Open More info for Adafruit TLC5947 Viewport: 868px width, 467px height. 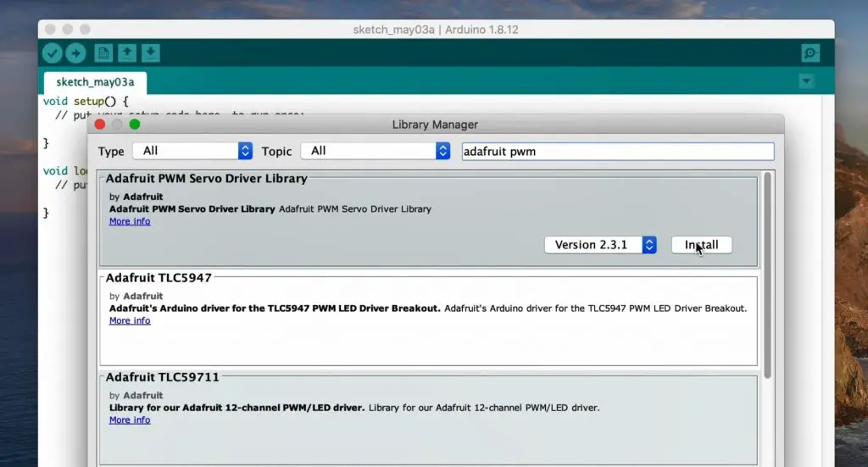click(x=130, y=320)
